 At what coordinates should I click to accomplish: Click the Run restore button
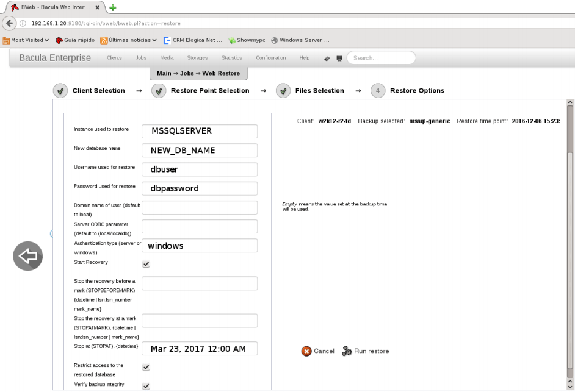tap(365, 351)
